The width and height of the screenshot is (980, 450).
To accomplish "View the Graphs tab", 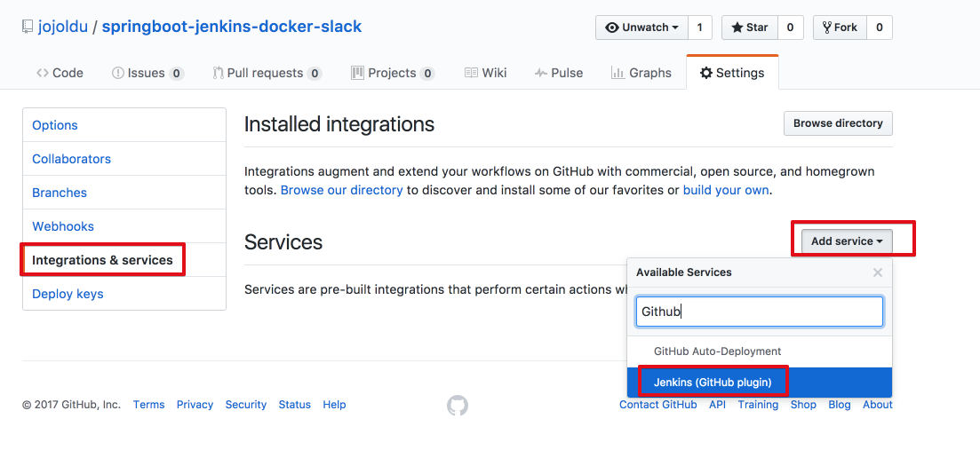I will coord(641,73).
